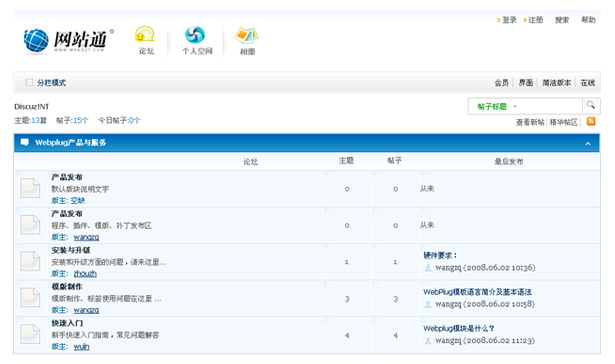Click user avatar icon beside 2008.06.02 10:36
Viewport: 615px width, 364px height.
428,268
